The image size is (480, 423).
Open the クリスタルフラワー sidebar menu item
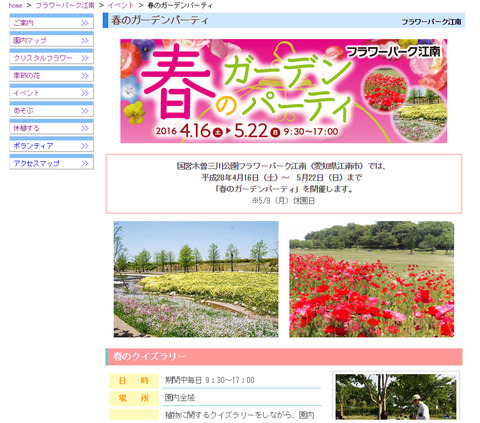[51, 57]
